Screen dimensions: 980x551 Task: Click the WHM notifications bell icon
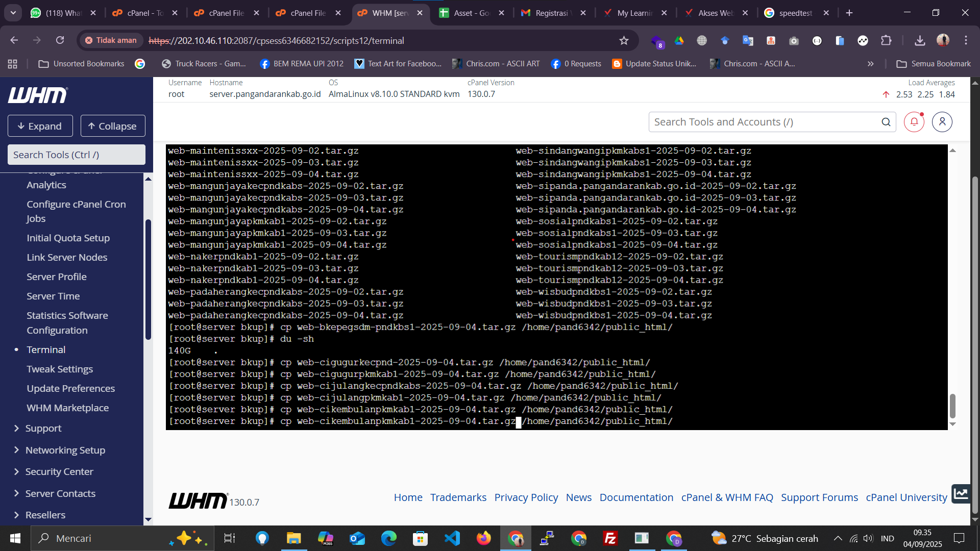coord(914,122)
